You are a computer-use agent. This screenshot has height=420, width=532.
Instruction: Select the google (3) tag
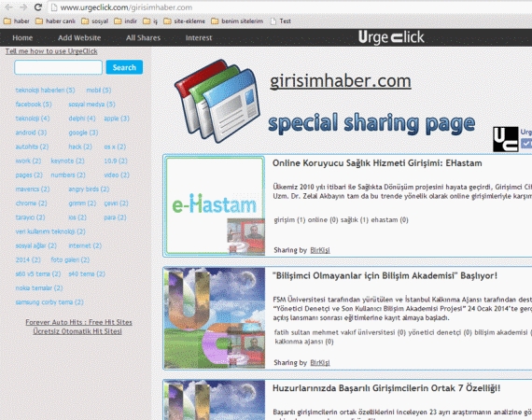pyautogui.click(x=83, y=133)
